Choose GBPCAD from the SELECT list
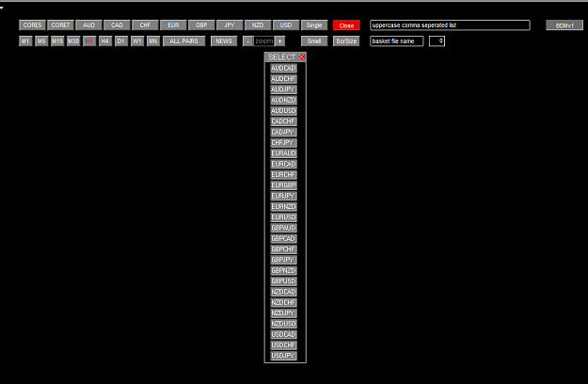 pos(283,238)
